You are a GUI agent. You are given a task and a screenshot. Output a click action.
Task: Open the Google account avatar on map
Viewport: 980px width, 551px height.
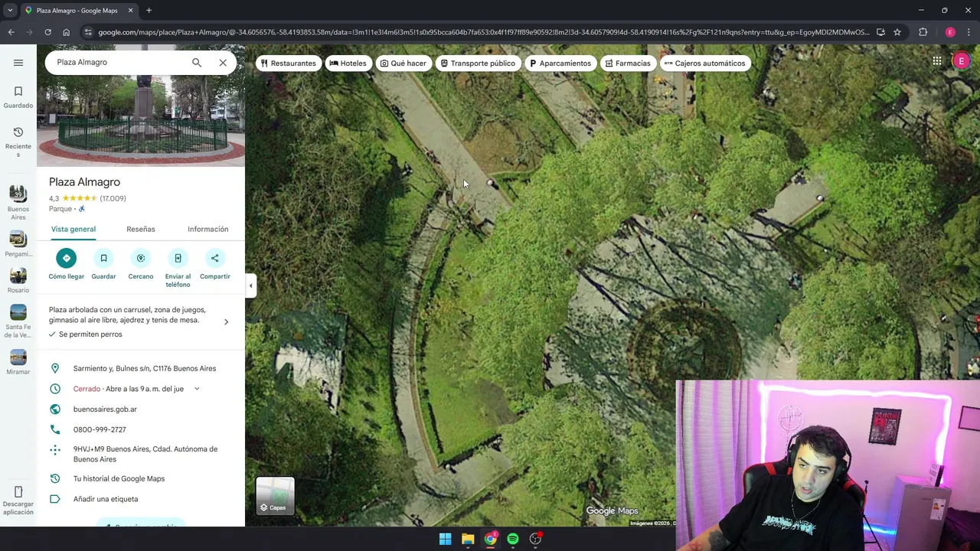point(962,61)
